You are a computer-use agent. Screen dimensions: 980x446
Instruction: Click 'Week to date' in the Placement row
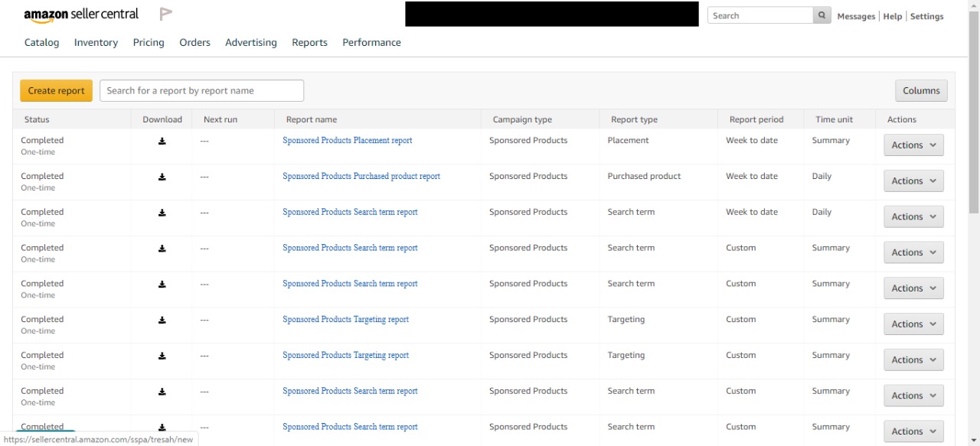tap(752, 141)
